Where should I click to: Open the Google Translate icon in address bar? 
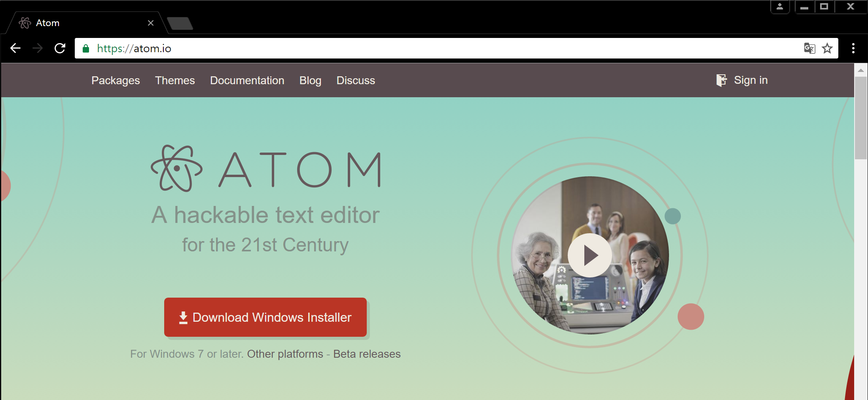click(x=809, y=48)
